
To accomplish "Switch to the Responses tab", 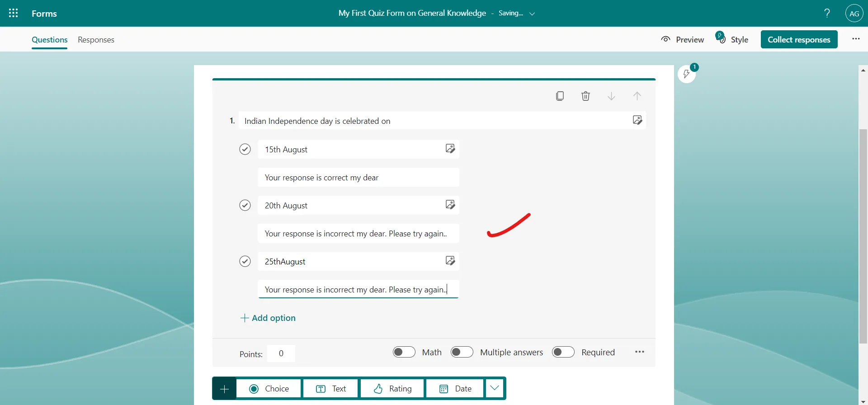I will 96,40.
